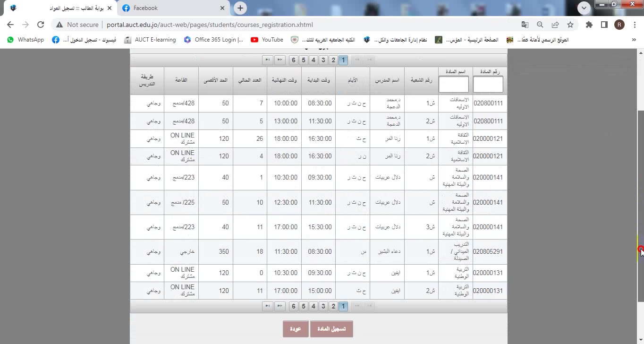
Task: Open the Chrome three-dot menu
Action: [634, 25]
